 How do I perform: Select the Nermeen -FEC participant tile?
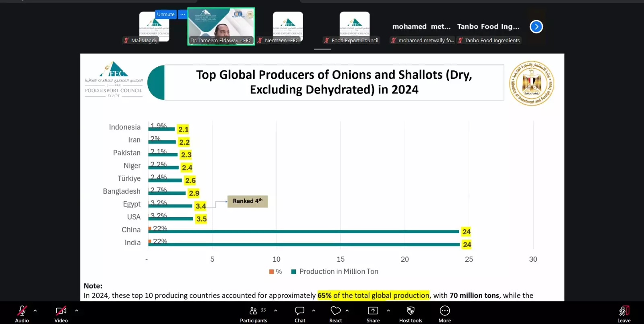click(287, 27)
